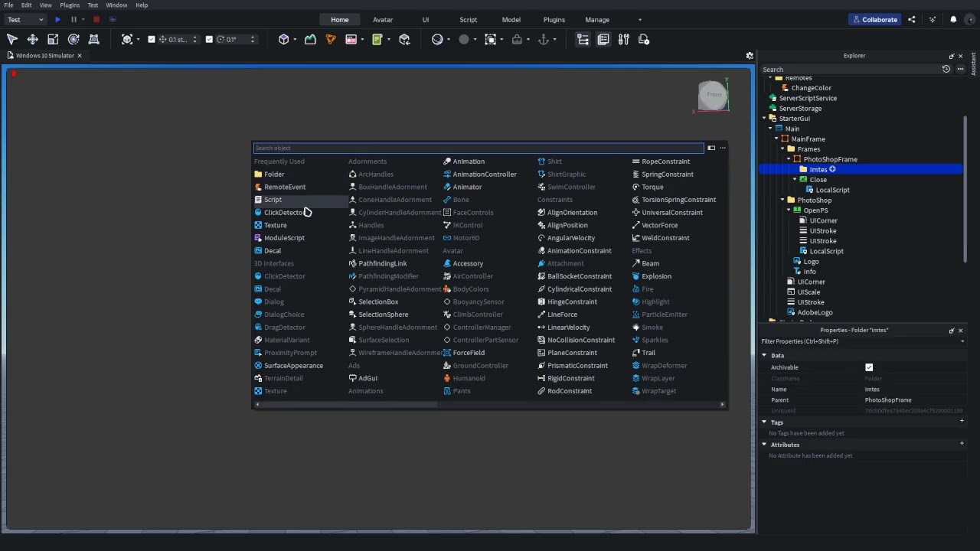Open the Terrain editor icon
980x551 pixels.
pos(310,39)
